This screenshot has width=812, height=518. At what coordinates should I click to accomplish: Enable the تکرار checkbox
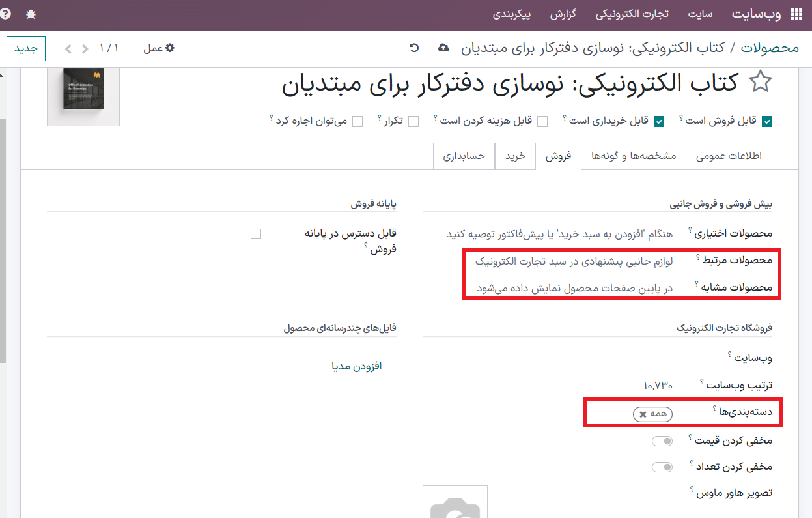pyautogui.click(x=413, y=121)
